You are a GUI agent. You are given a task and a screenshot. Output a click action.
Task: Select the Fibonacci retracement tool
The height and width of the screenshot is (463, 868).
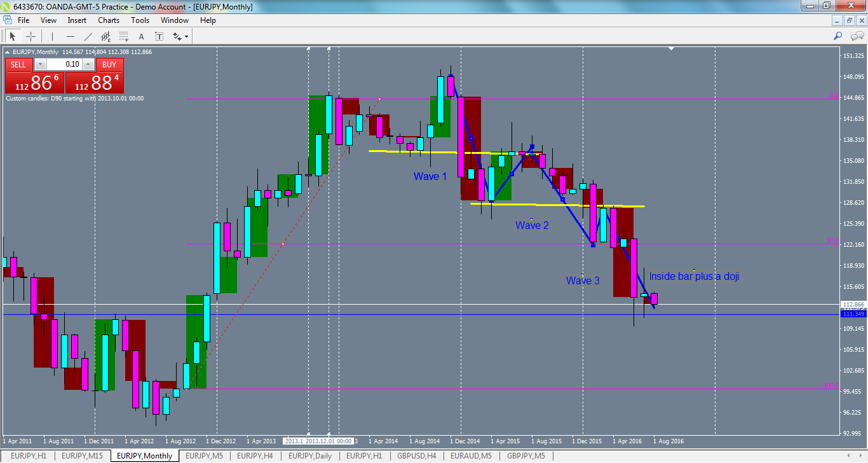click(x=124, y=36)
